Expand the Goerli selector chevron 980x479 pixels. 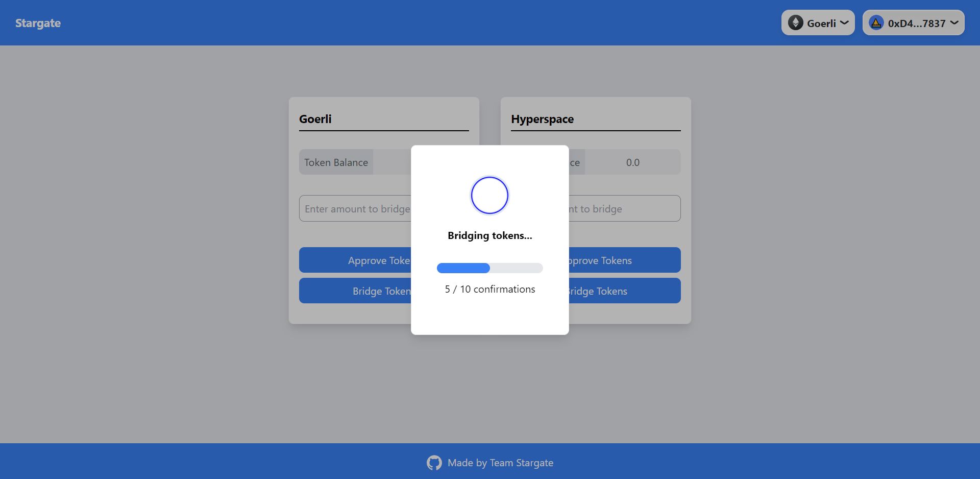pos(844,23)
